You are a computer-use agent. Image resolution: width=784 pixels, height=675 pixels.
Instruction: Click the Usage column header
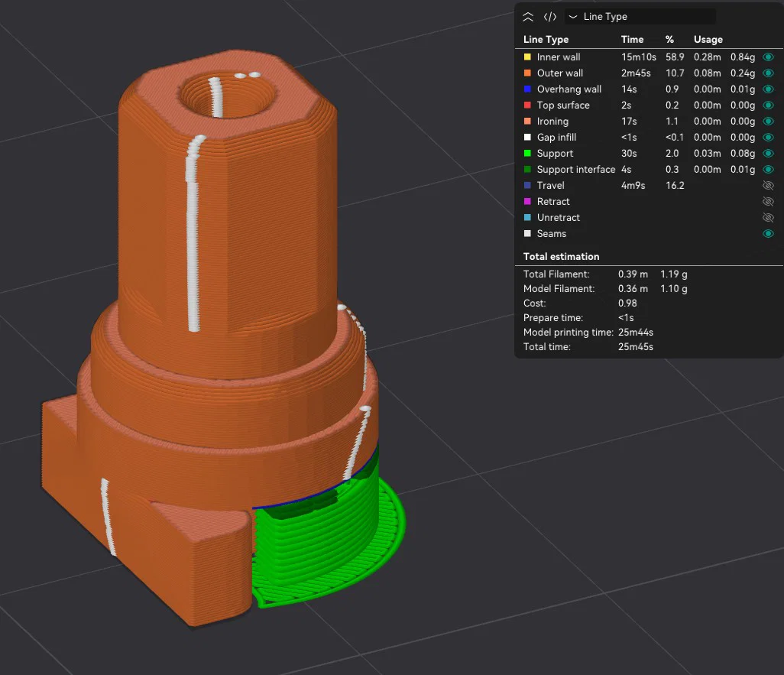pos(708,40)
